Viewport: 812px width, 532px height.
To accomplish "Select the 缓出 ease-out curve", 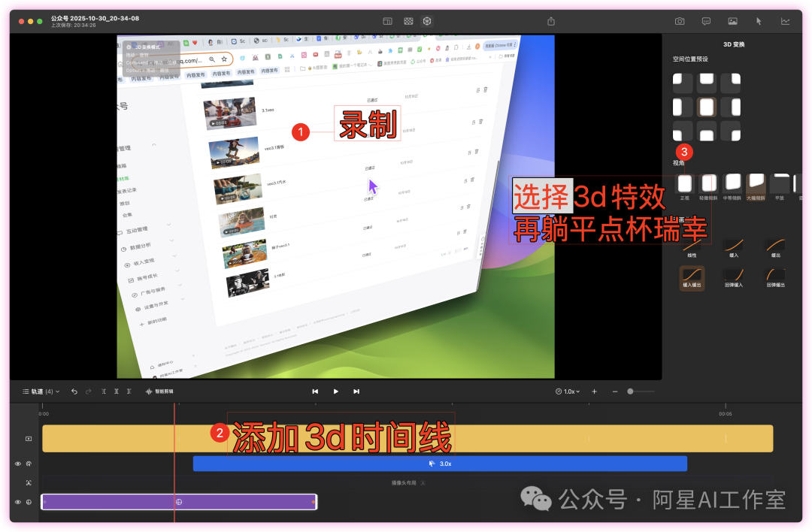I will [776, 248].
